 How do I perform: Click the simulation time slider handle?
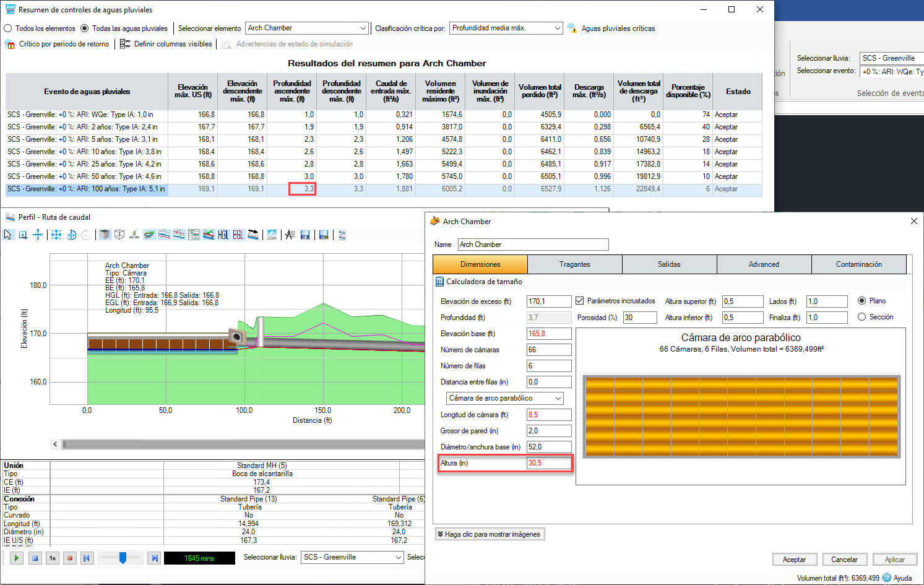tap(123, 558)
